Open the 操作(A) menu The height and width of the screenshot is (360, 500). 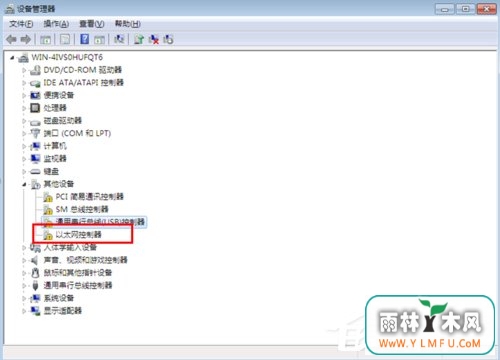click(56, 24)
